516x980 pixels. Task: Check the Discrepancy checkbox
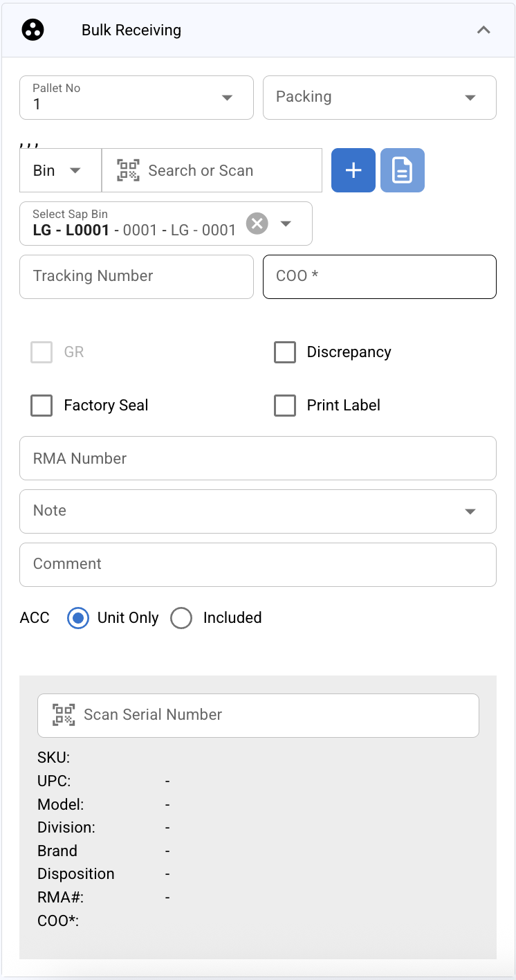point(285,352)
